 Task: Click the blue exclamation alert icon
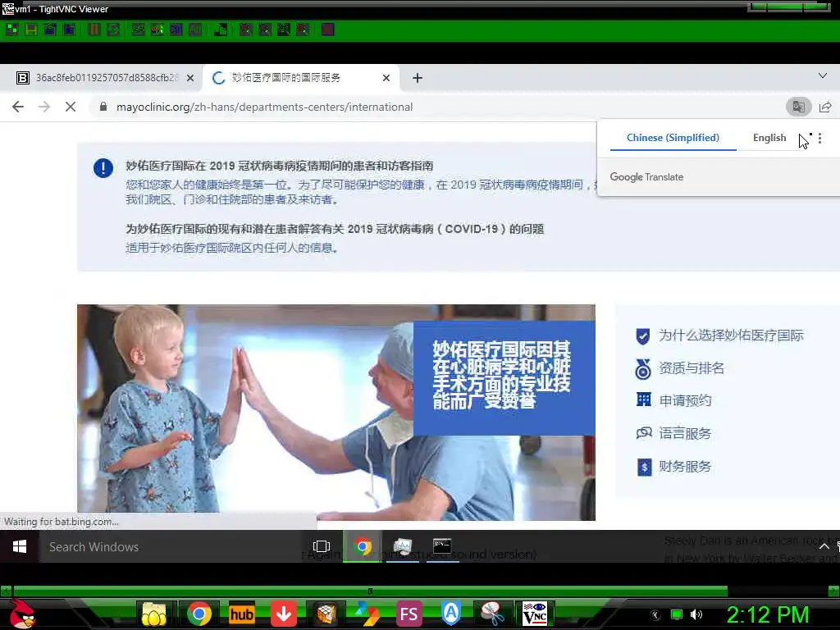click(x=103, y=168)
